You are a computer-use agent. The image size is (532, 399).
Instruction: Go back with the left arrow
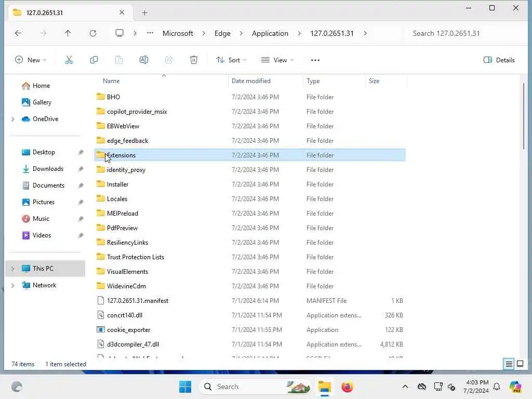[18, 33]
